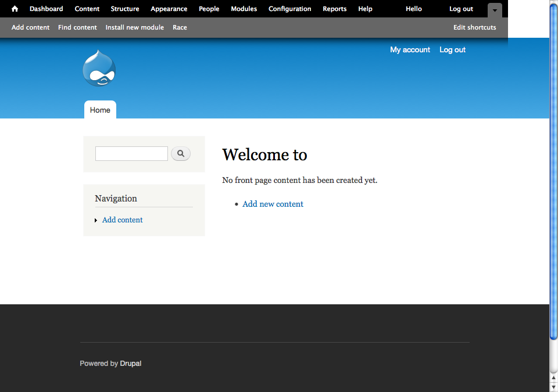
Task: Click the Add new content link
Action: point(273,204)
